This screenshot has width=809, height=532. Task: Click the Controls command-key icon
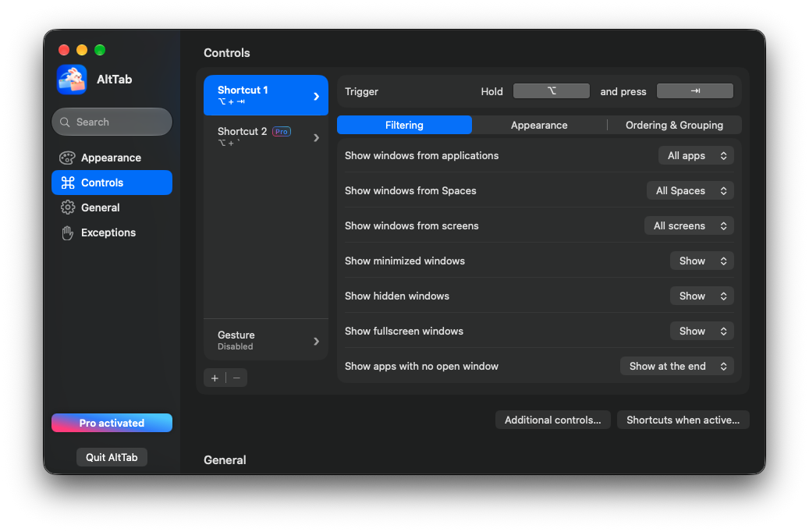coord(68,183)
